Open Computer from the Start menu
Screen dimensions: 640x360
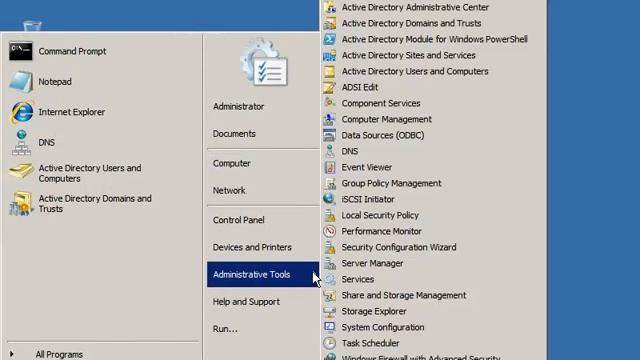point(231,163)
